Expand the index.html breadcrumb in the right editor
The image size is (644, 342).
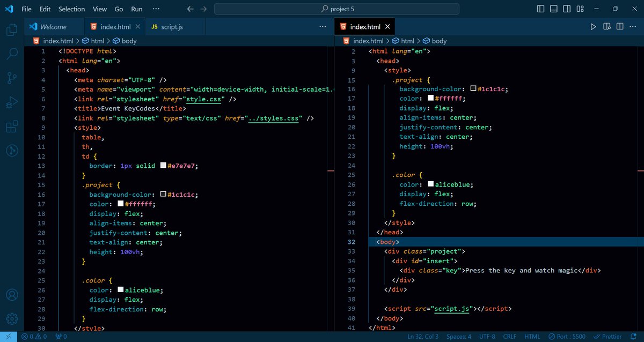pyautogui.click(x=363, y=41)
